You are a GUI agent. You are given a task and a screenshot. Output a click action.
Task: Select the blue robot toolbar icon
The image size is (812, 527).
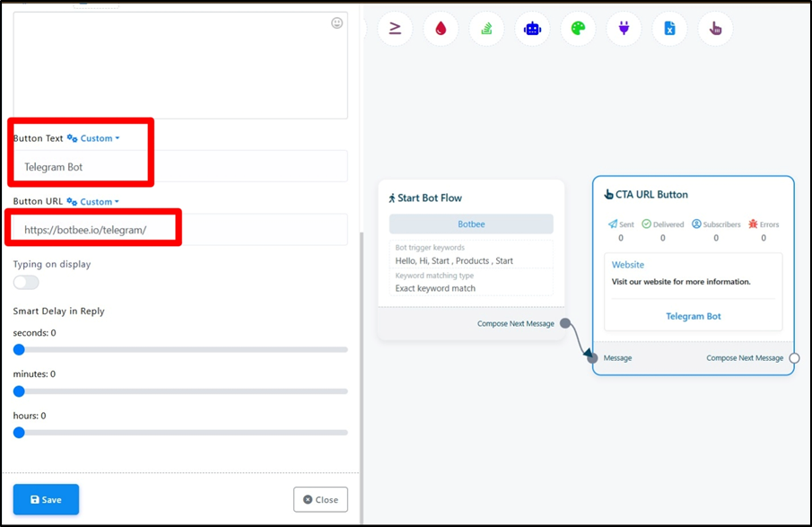coord(532,29)
